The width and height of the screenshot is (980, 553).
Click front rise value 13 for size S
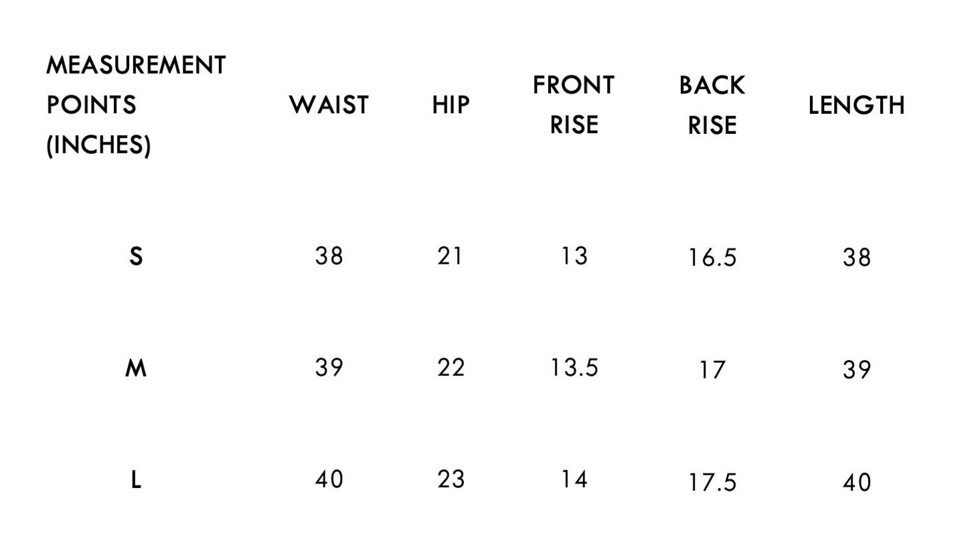(x=574, y=256)
